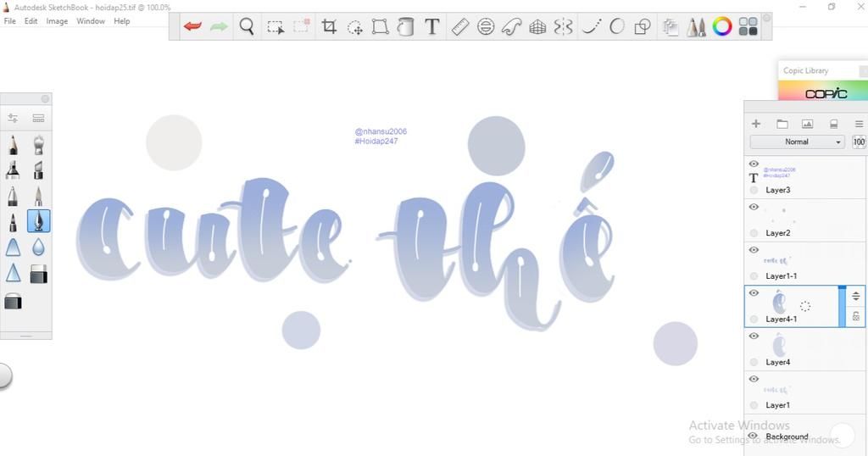Hide Layer4 using its eye icon

(754, 336)
